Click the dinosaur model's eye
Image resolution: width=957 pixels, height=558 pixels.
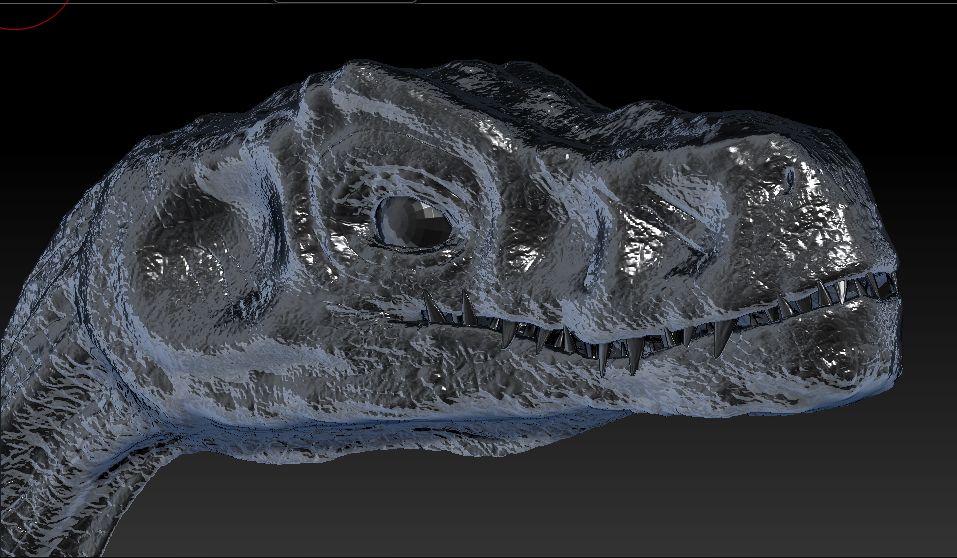[x=412, y=221]
